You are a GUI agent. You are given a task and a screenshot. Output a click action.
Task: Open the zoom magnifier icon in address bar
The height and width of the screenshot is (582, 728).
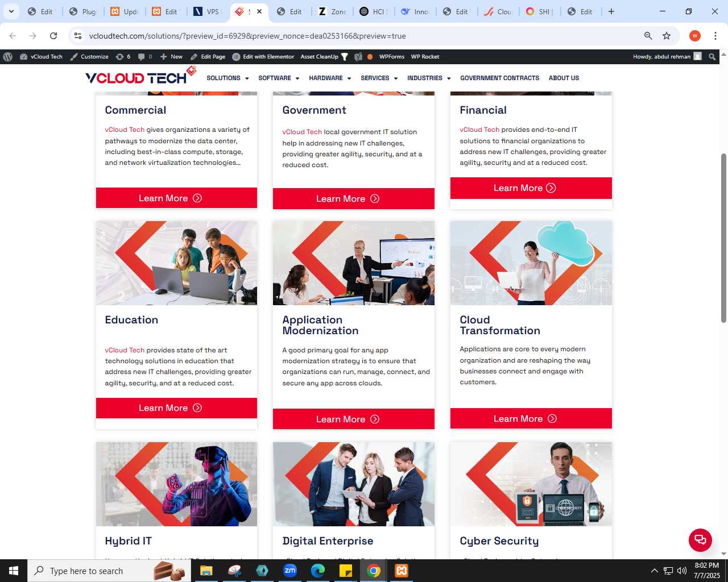648,36
